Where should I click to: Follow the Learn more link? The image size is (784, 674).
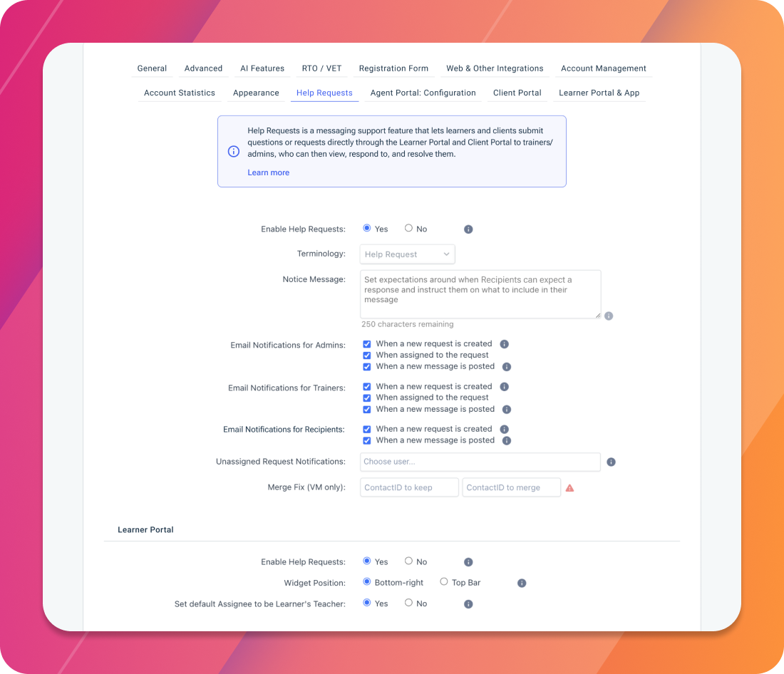(269, 172)
